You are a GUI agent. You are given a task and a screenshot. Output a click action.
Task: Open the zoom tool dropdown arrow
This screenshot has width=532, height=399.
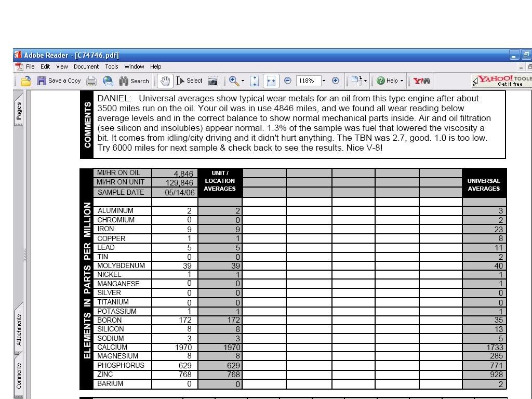243,81
